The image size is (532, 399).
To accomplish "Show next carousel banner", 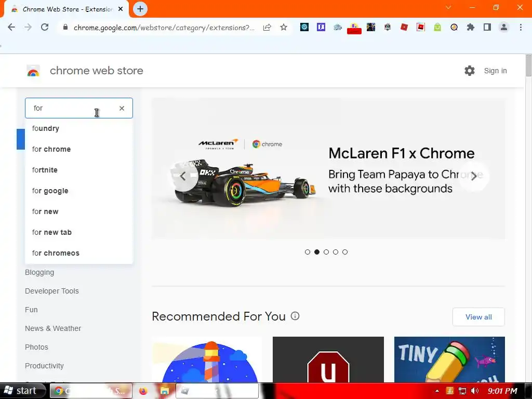I will click(474, 176).
